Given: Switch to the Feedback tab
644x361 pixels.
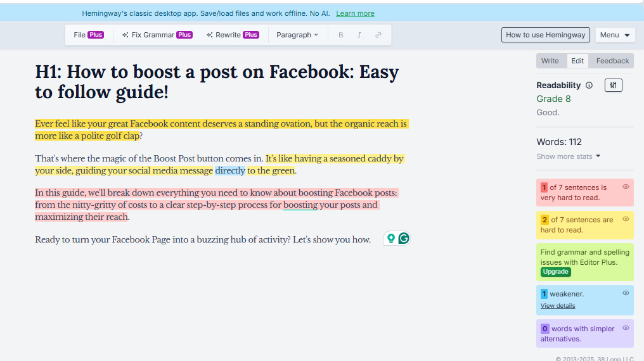Looking at the screenshot, I should pyautogui.click(x=612, y=61).
